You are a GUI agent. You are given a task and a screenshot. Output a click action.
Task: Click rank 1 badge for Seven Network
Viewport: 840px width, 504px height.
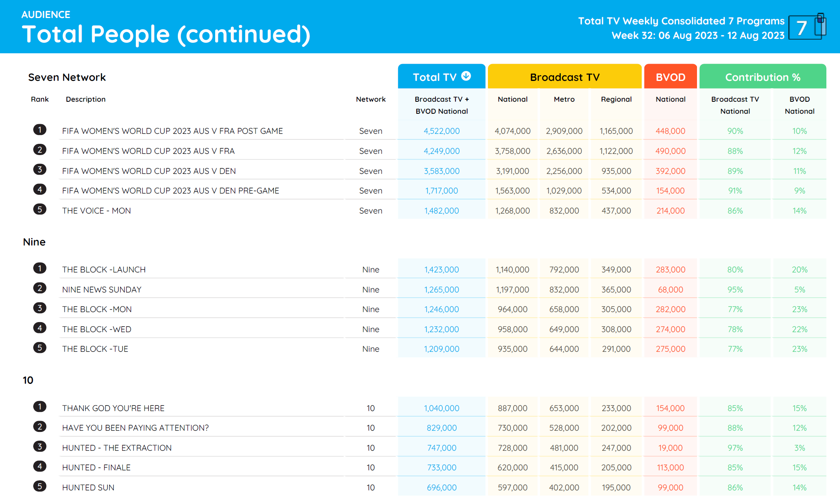pos(40,130)
